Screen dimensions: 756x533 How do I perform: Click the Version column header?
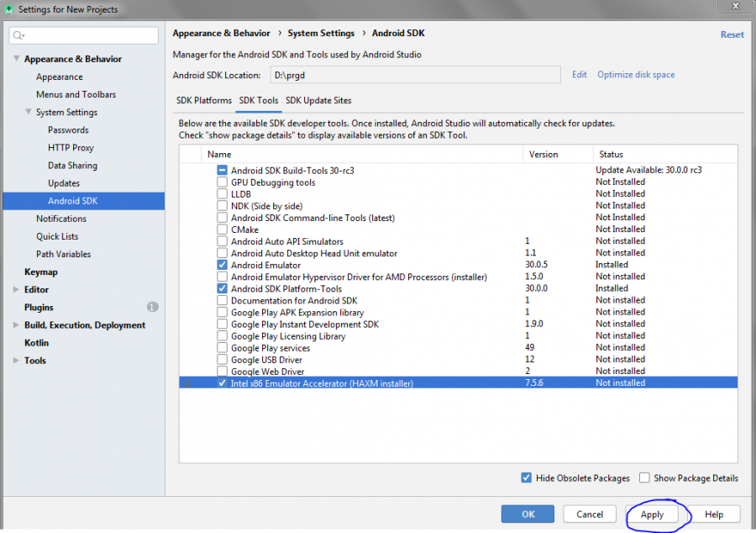coord(558,155)
